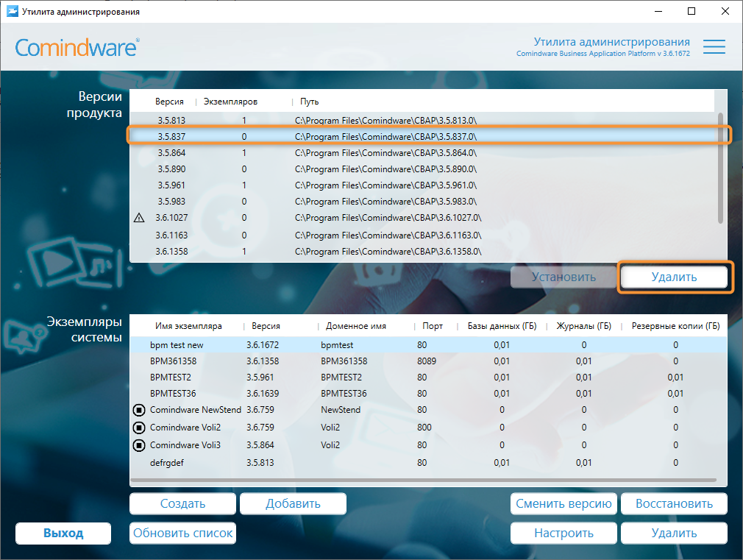The image size is (743, 560).
Task: Select the BPMTEST2 instance name
Action: click(x=170, y=377)
